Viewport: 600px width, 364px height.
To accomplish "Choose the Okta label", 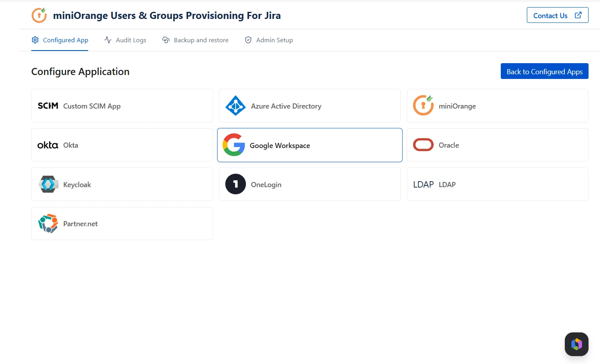I will [x=71, y=145].
